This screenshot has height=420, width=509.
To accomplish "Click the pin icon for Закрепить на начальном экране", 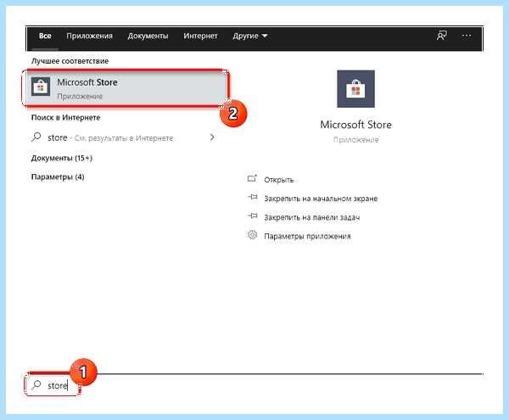I will click(253, 198).
